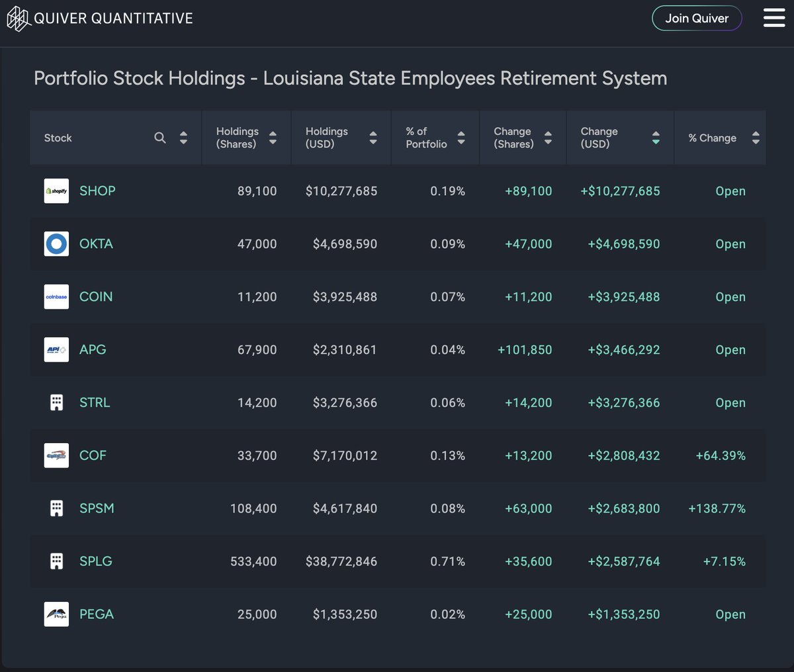Click the Holdings (Shares) header label

pyautogui.click(x=238, y=138)
